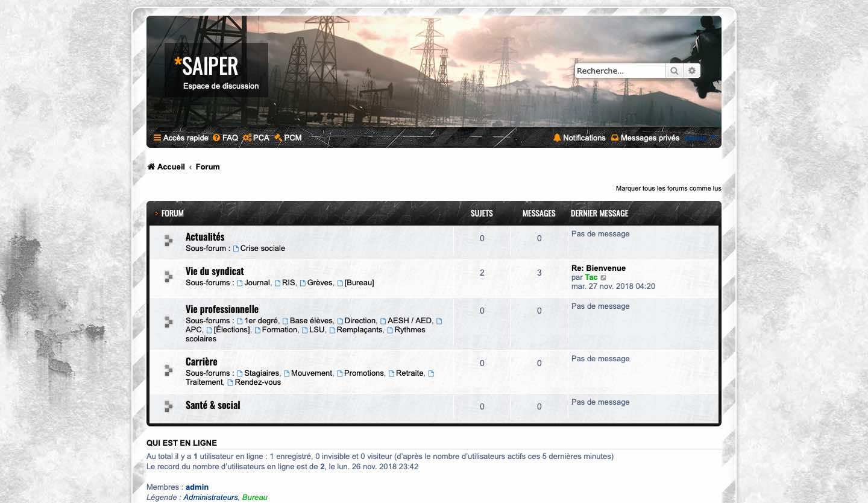The width and height of the screenshot is (868, 503).
Task: View latest post icon next to Tac
Action: (x=603, y=278)
